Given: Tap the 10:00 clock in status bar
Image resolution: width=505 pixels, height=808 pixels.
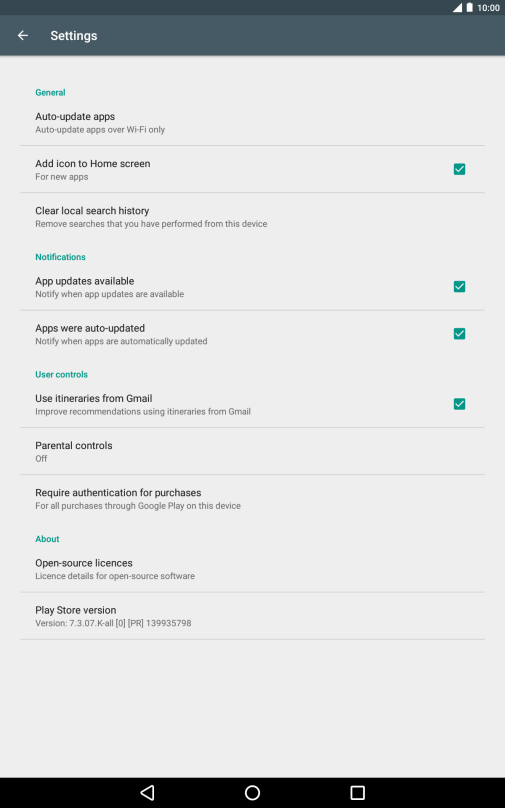Looking at the screenshot, I should 489,8.
